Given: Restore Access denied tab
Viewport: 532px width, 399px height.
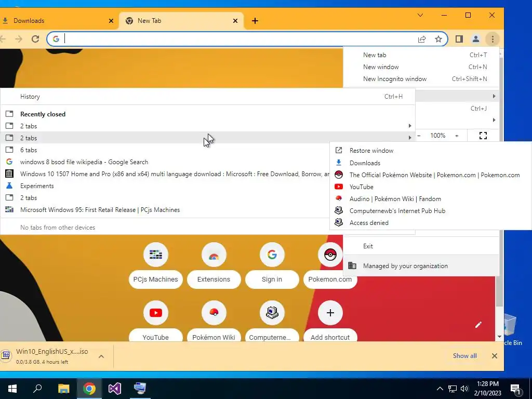Looking at the screenshot, I should coord(431,223).
